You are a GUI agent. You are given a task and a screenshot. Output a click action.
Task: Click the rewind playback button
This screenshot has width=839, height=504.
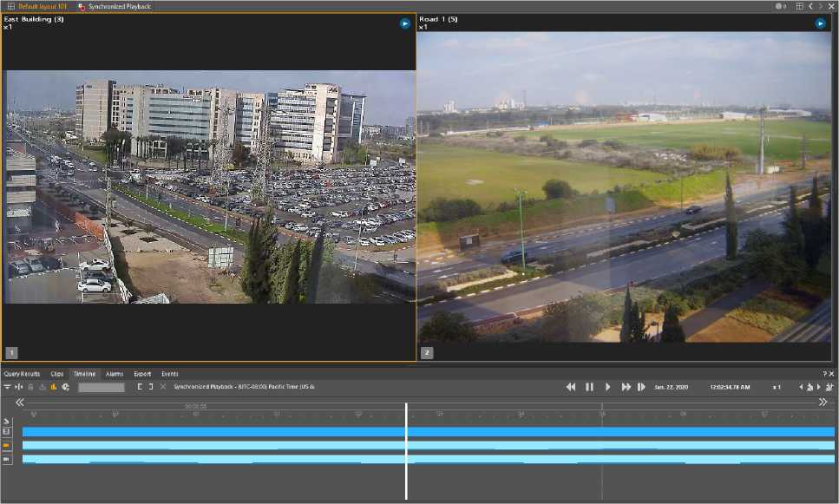(x=571, y=387)
